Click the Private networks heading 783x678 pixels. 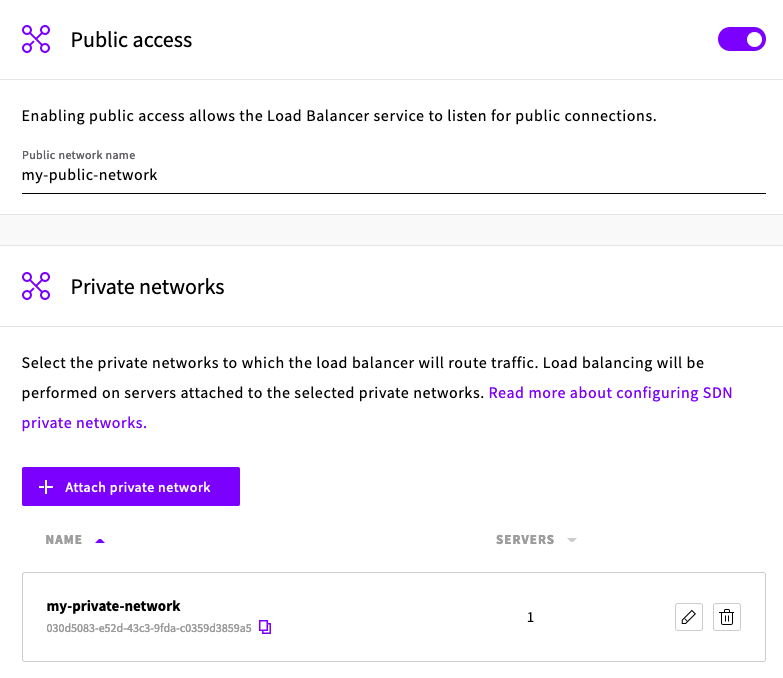click(147, 287)
